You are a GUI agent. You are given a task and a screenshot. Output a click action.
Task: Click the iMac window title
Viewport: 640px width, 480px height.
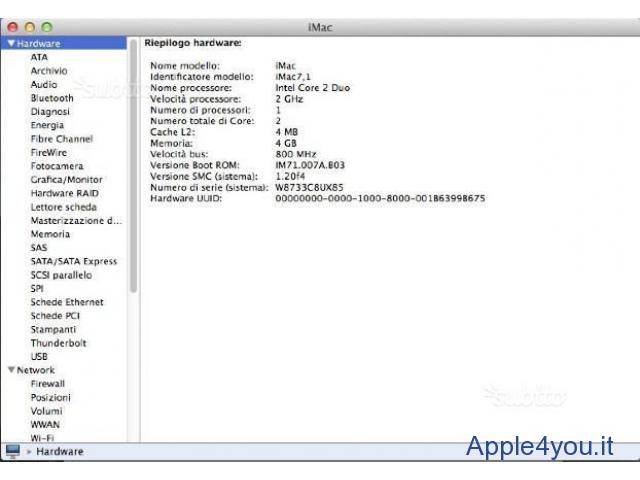tap(320, 27)
